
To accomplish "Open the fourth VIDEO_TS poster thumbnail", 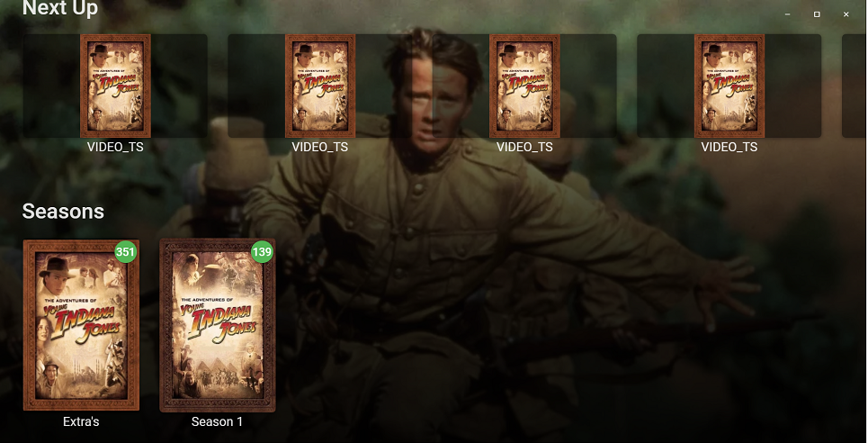I will [729, 86].
